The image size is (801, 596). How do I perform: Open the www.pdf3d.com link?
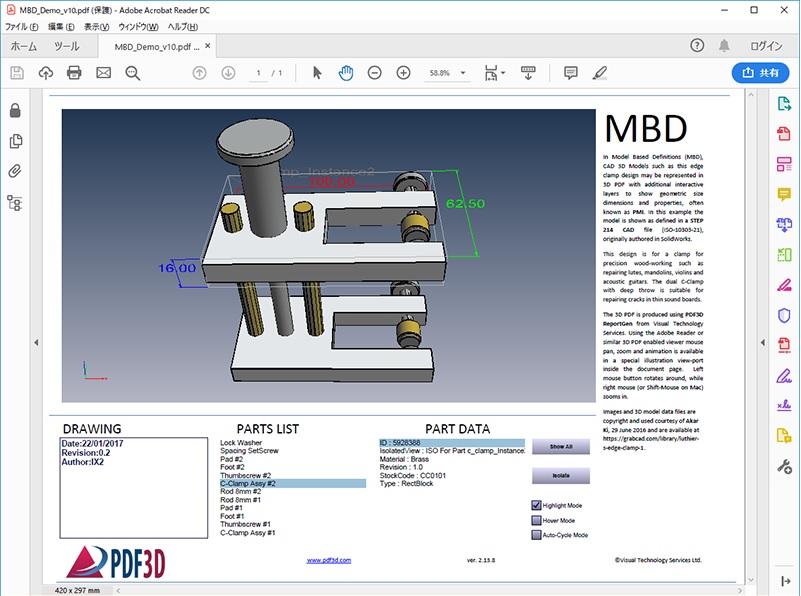328,561
